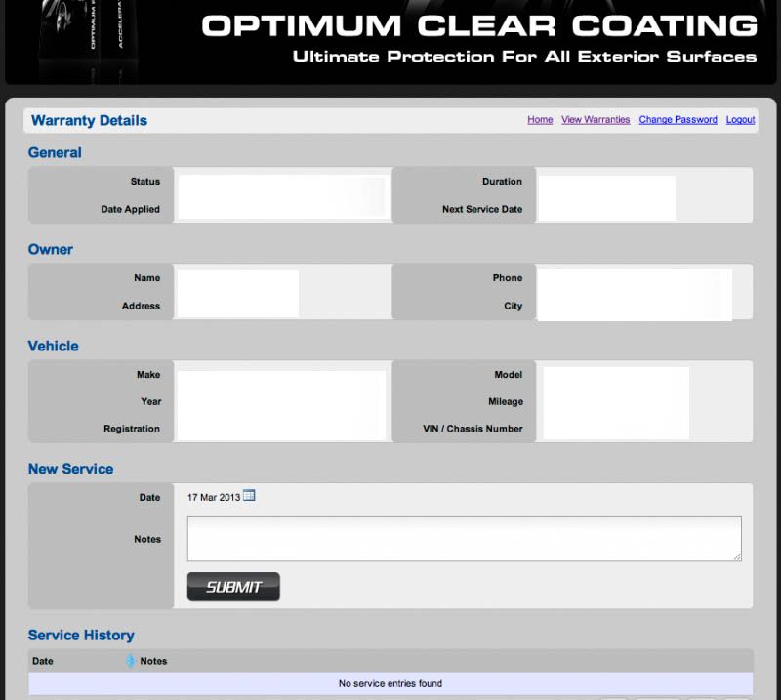The image size is (781, 700).
Task: Click the Owner section heading
Action: (x=51, y=250)
